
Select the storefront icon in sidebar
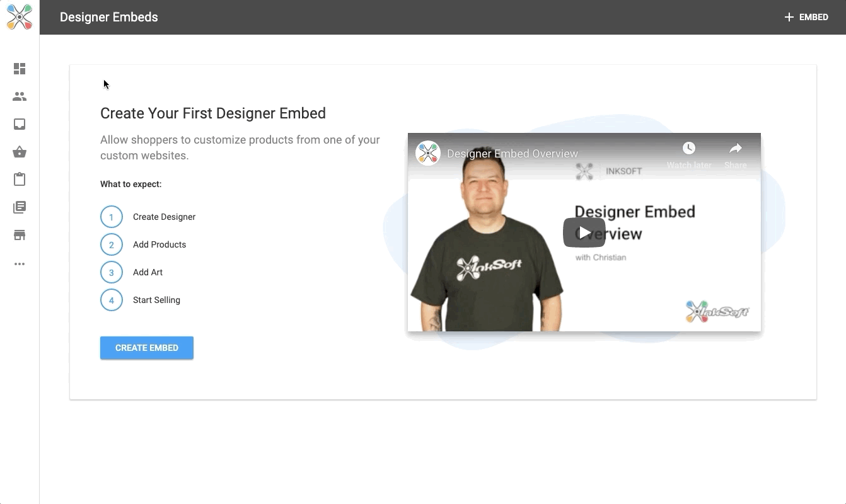point(20,235)
